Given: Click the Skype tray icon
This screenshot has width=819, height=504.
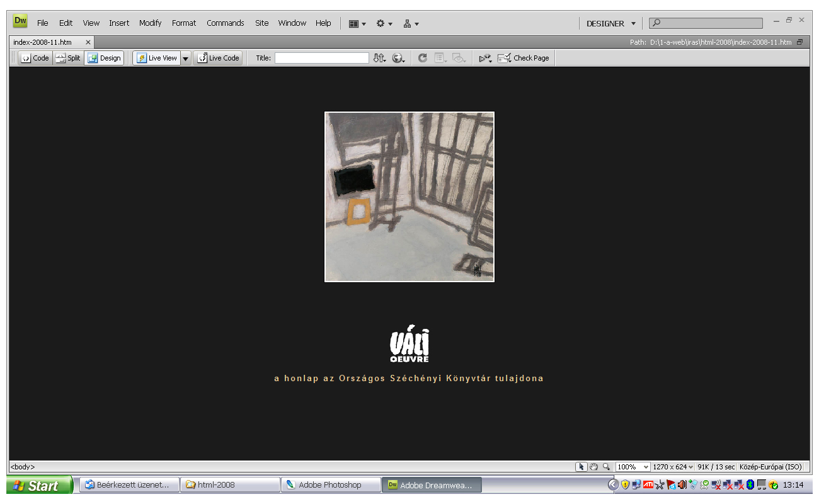Looking at the screenshot, I should (x=671, y=484).
